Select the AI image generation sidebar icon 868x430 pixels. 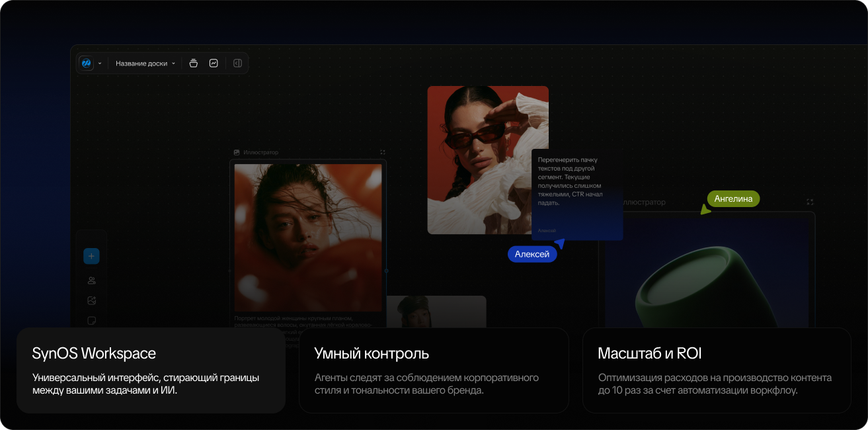point(91,300)
